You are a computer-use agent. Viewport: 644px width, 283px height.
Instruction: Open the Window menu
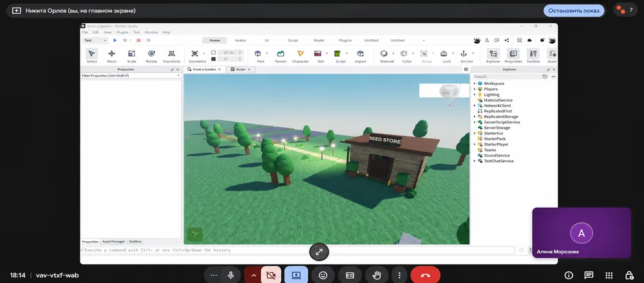[x=151, y=32]
